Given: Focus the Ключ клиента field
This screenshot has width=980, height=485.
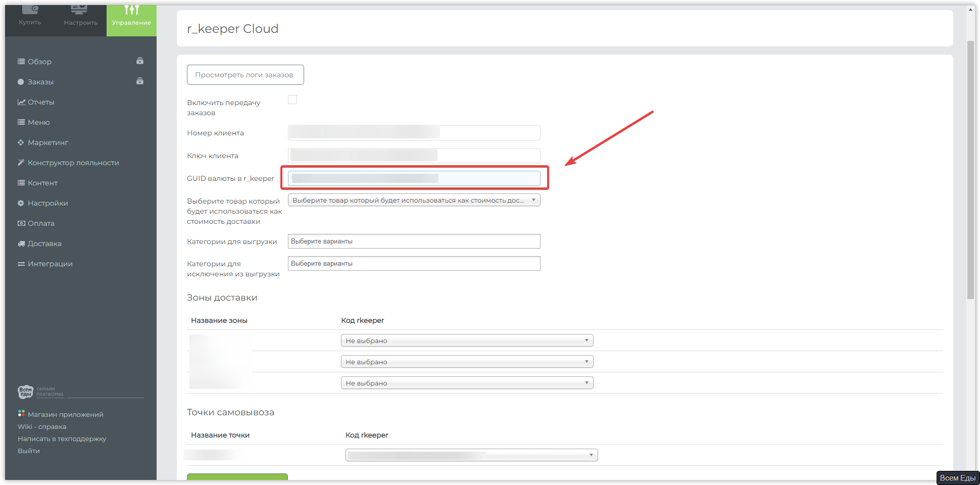Looking at the screenshot, I should (414, 156).
